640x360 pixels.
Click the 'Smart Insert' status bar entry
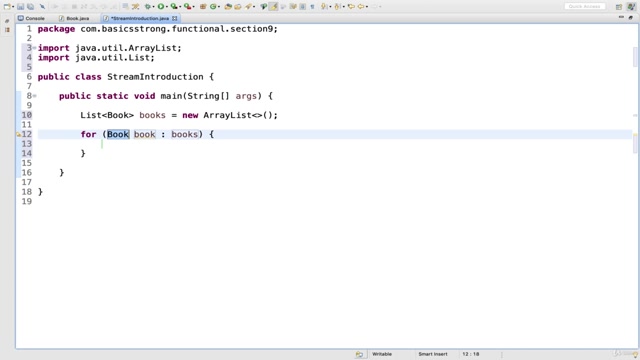(x=433, y=354)
